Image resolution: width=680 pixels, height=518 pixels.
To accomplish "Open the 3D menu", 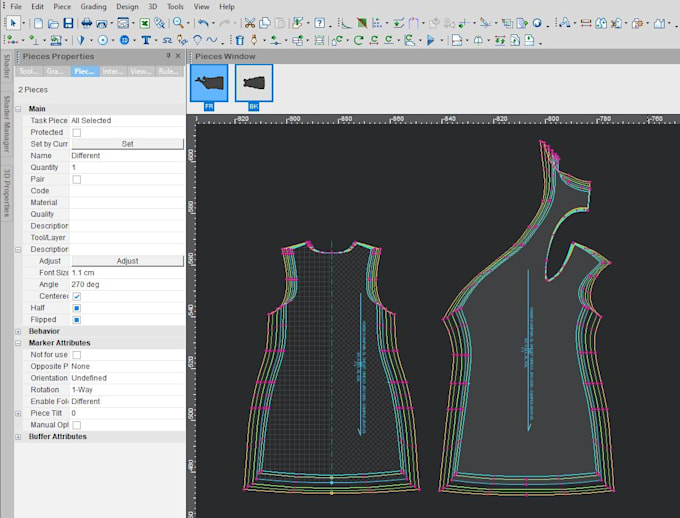I will point(153,7).
